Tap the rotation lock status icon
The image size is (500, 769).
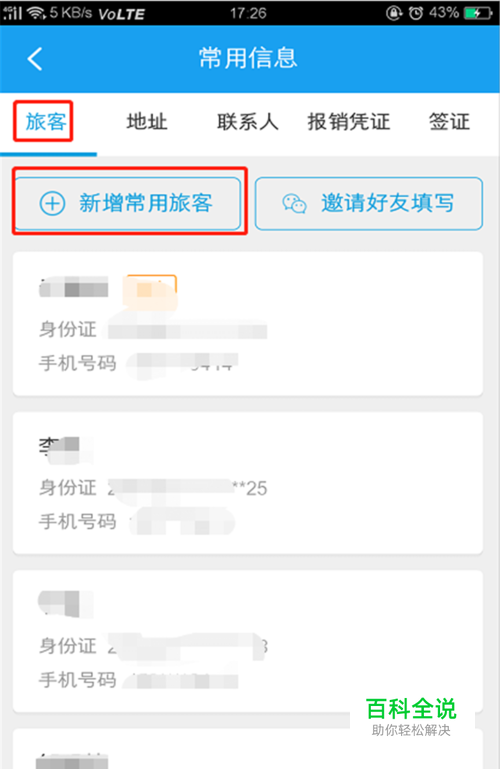click(x=394, y=13)
